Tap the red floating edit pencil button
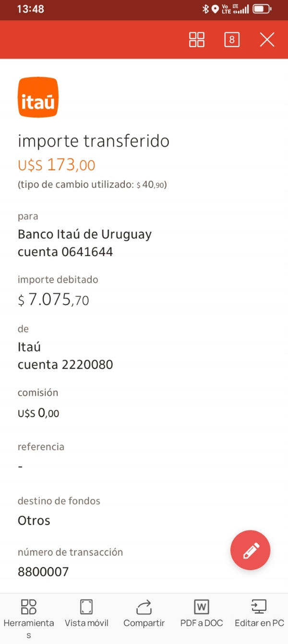 click(250, 550)
